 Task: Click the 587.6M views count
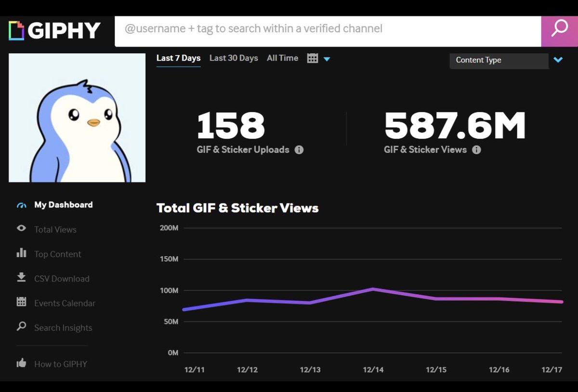point(455,125)
